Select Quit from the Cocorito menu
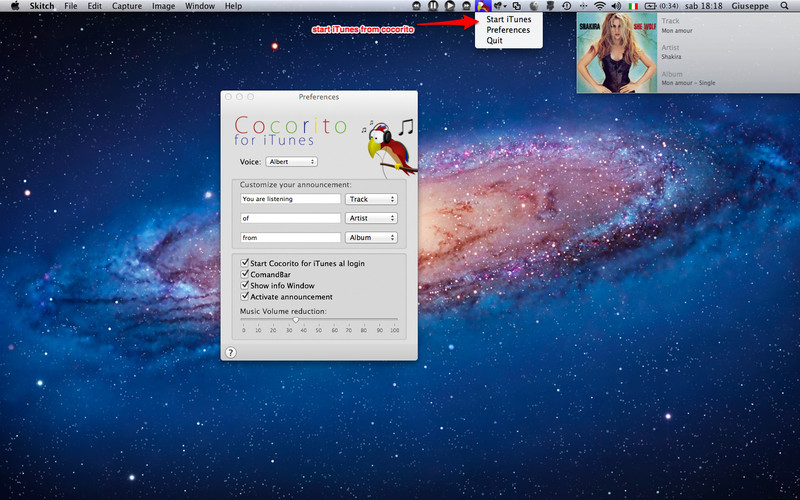 click(509, 40)
